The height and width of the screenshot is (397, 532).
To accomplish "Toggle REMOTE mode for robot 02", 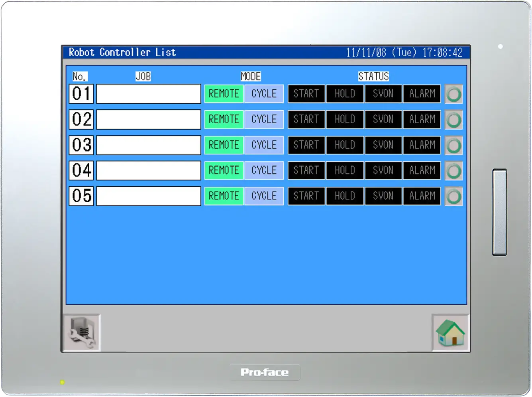I will [x=224, y=119].
